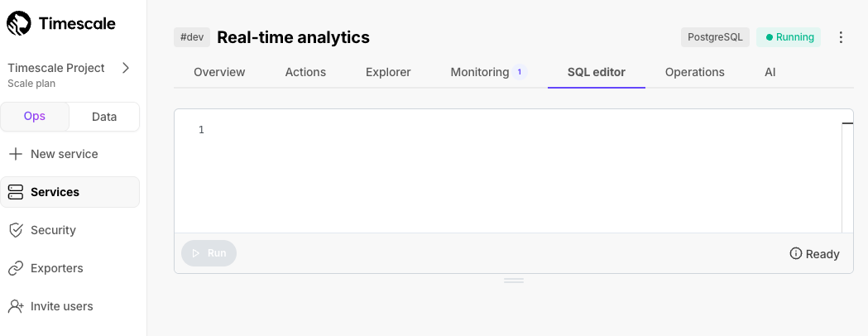Screen dimensions: 868x336
Task: Open the Overview tab
Action: [x=219, y=73]
